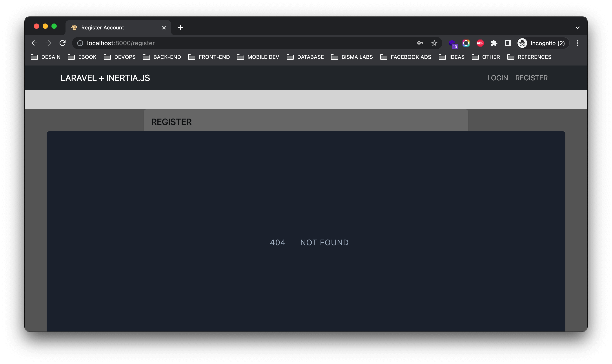
Task: Click the localhost address bar field
Action: coord(221,43)
